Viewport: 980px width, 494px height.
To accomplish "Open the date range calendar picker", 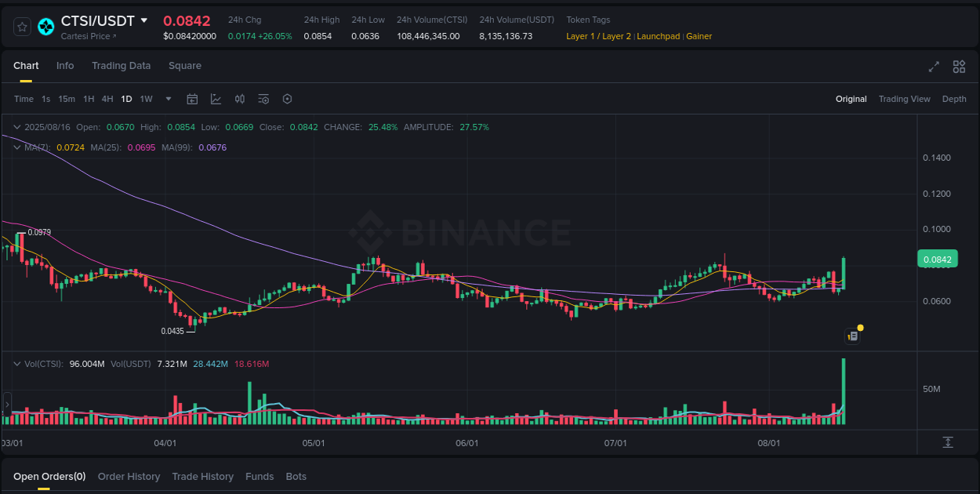I will click(192, 99).
